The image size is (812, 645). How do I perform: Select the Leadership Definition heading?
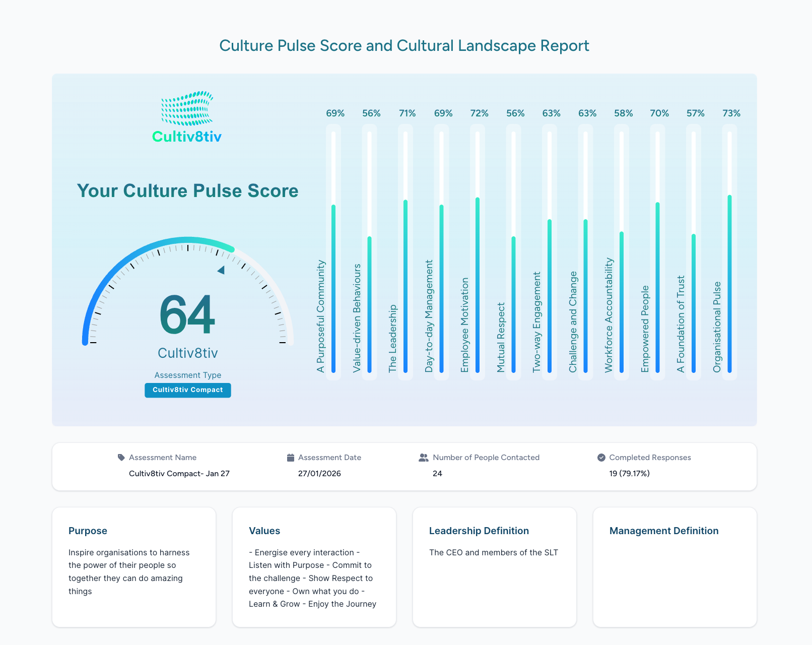pos(479,531)
